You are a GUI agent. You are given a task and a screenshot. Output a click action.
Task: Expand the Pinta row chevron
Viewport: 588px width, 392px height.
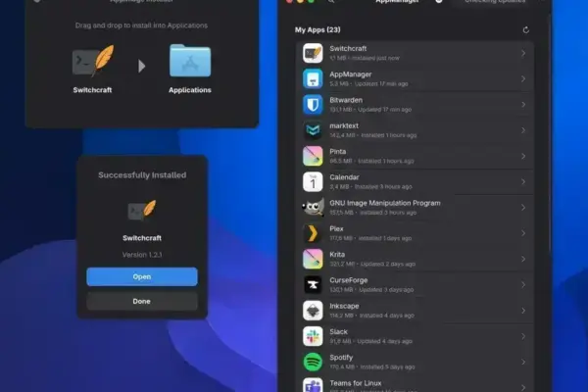pyautogui.click(x=523, y=156)
